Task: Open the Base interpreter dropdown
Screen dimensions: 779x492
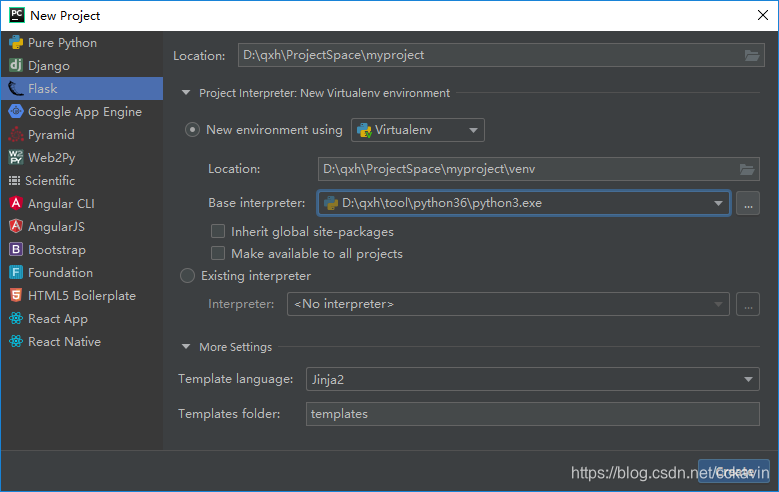Action: tap(524, 203)
